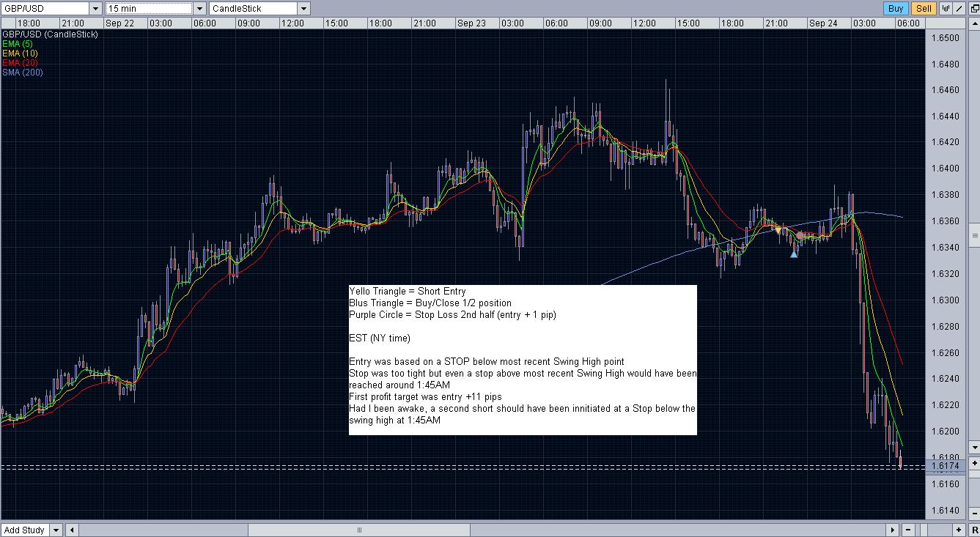
Task: Click the vertical zoom plus button
Action: [x=975, y=463]
